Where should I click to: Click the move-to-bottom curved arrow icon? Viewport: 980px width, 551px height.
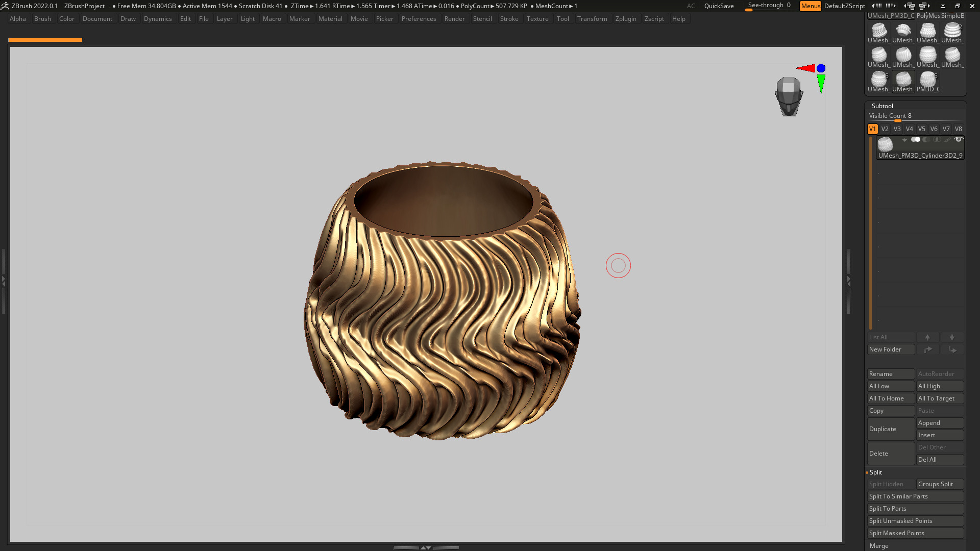(x=952, y=349)
